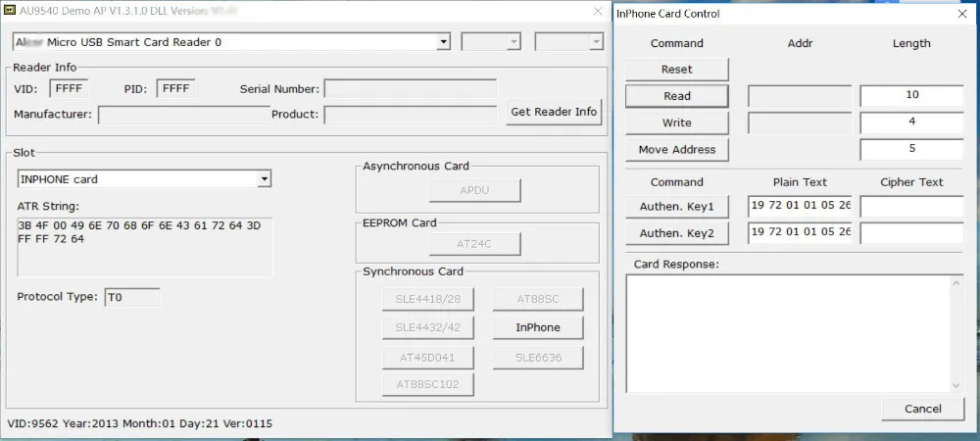The image size is (980, 441).
Task: Click the 'Cipher Text' column header
Action: (911, 182)
